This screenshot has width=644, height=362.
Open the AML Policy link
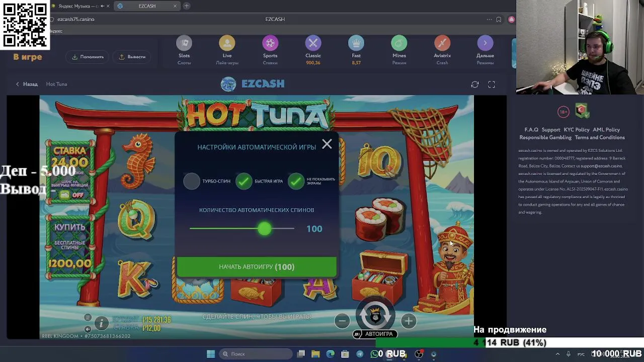pyautogui.click(x=606, y=130)
